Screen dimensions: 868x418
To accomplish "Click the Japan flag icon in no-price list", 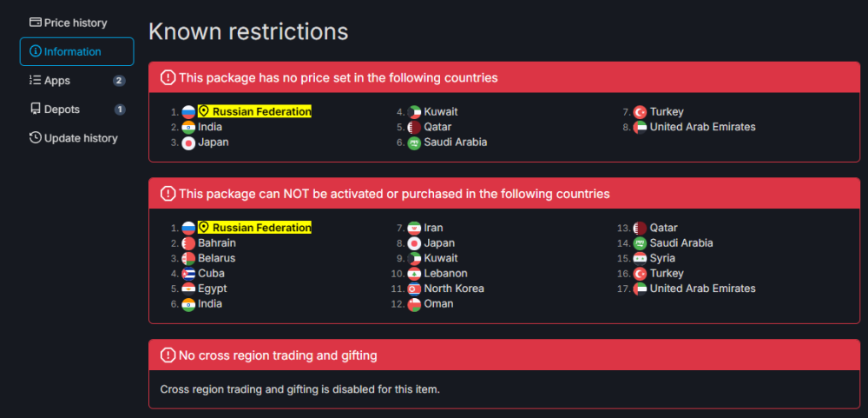I will [188, 143].
